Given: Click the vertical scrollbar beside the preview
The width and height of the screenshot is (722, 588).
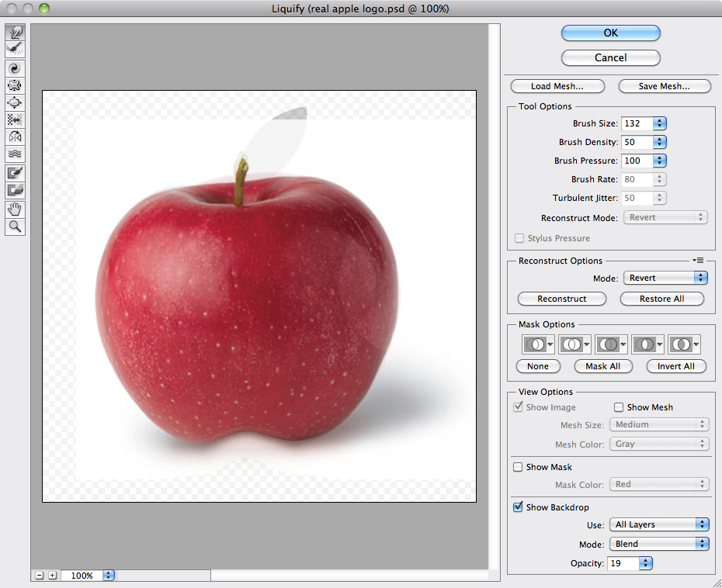Looking at the screenshot, I should (x=494, y=296).
